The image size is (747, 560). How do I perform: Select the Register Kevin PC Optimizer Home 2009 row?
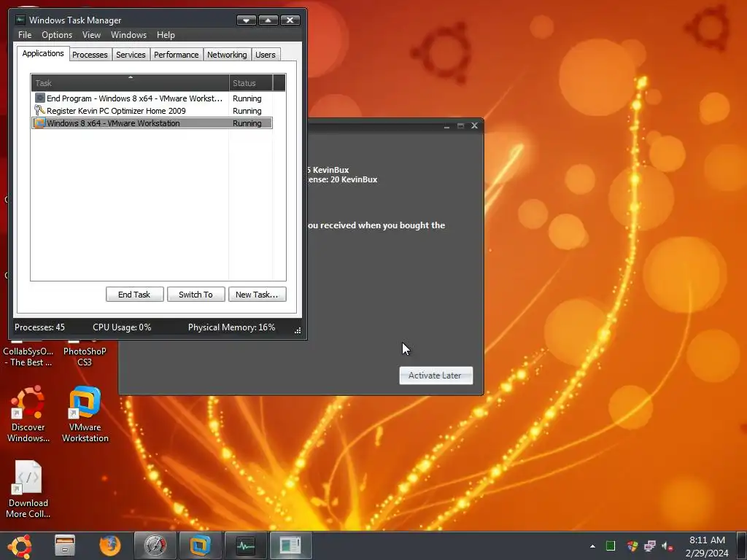152,111
